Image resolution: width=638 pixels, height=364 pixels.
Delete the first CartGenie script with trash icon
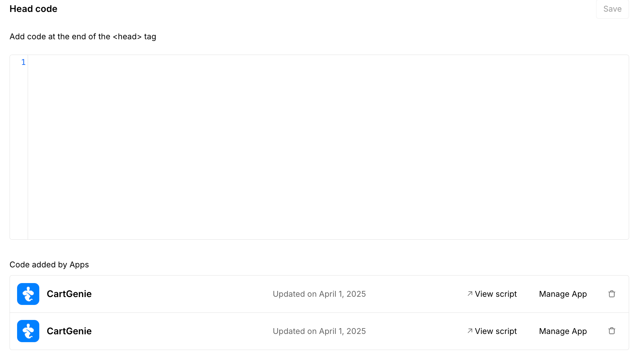[x=612, y=294]
